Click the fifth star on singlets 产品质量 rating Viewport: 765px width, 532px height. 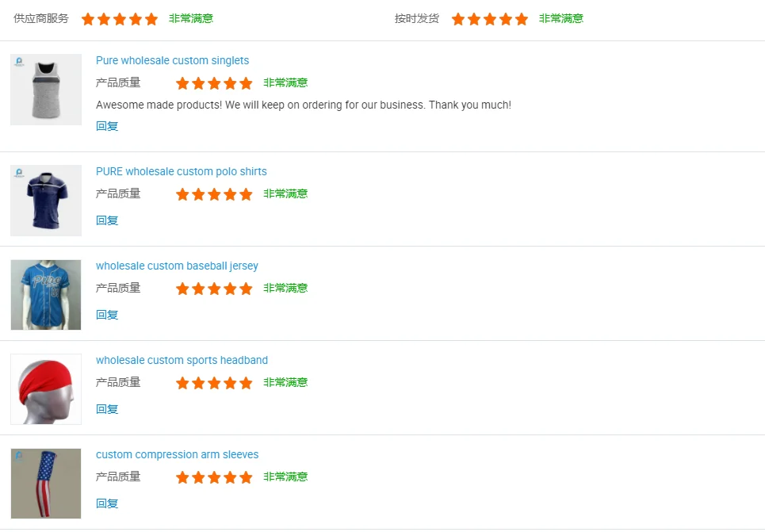coord(246,83)
